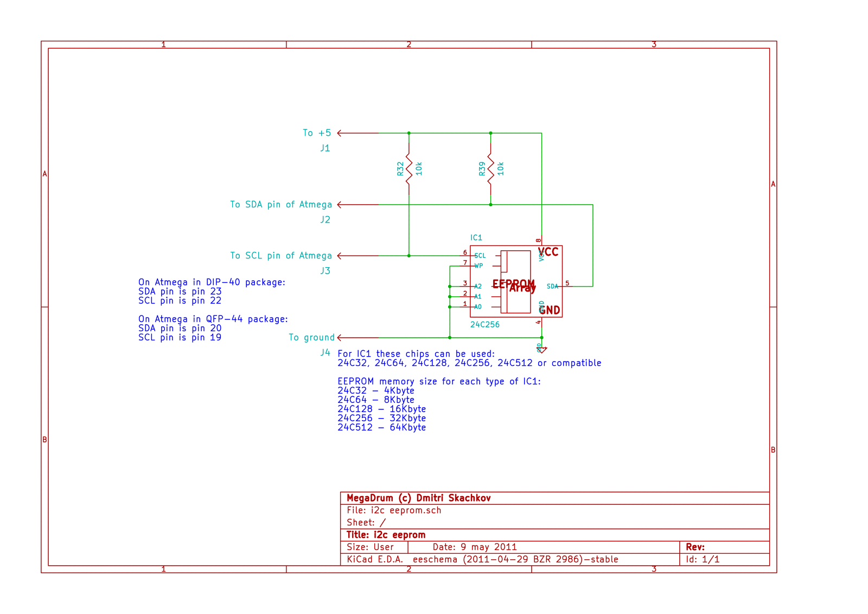Click the R32 resistor symbol
Image resolution: width=868 pixels, height=614 pixels.
coord(409,169)
